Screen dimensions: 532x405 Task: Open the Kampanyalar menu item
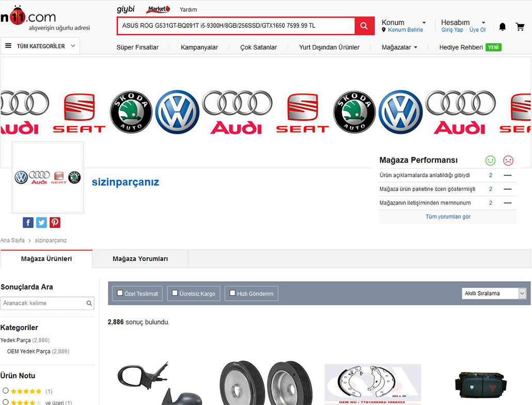(x=199, y=47)
